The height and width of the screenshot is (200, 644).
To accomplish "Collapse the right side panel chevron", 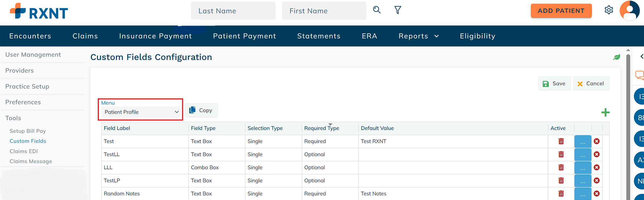I will point(641,56).
